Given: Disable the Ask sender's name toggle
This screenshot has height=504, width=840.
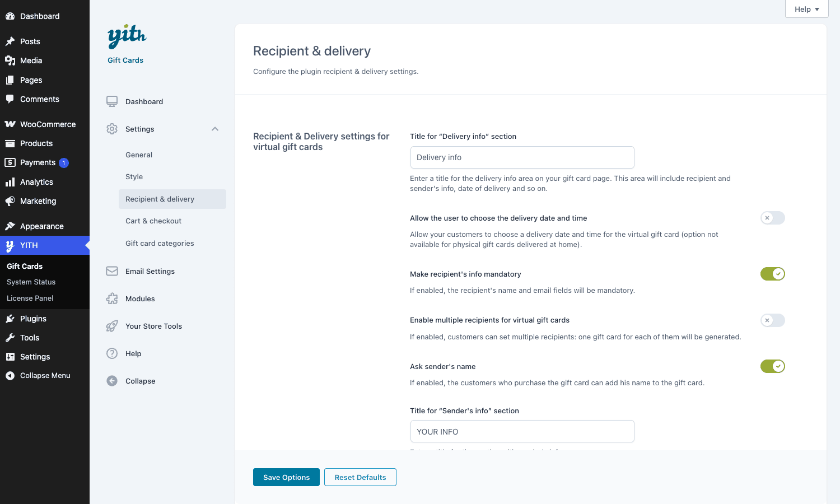Looking at the screenshot, I should point(773,366).
